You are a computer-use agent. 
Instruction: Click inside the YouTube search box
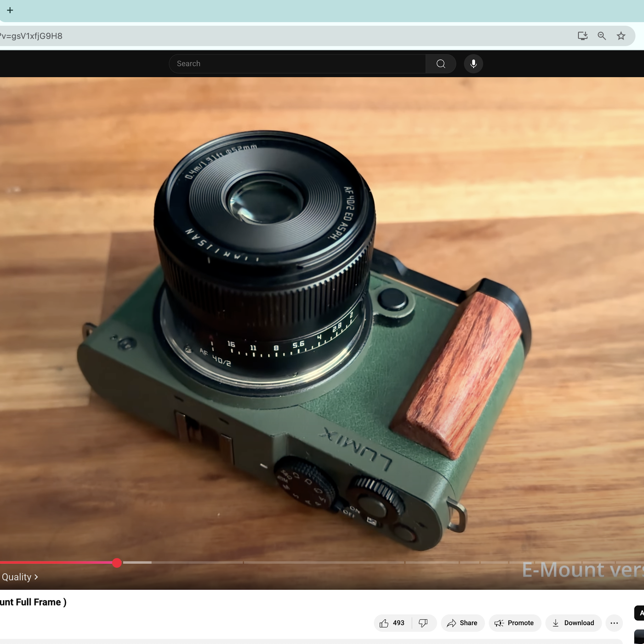tap(297, 64)
